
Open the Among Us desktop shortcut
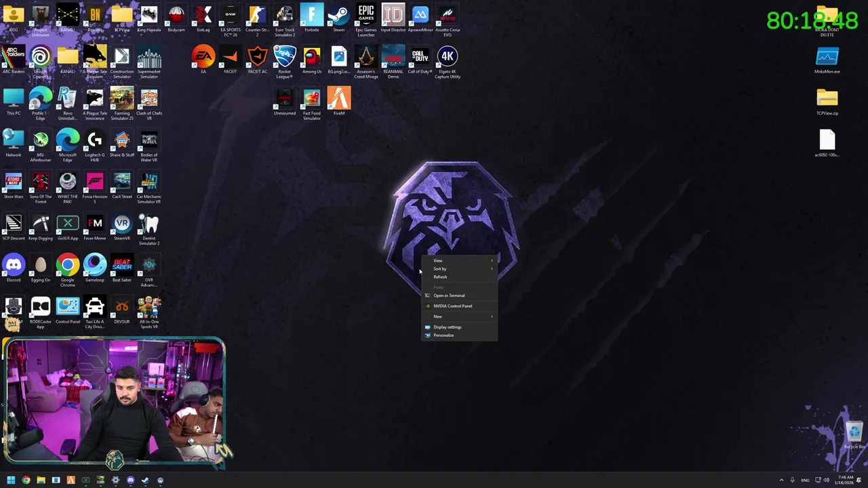[312, 60]
